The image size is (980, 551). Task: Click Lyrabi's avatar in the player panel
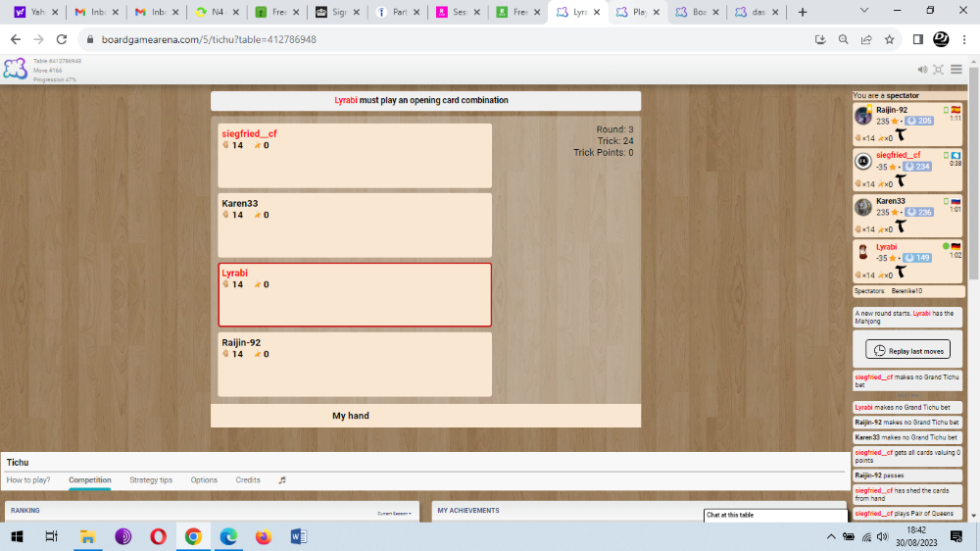863,252
